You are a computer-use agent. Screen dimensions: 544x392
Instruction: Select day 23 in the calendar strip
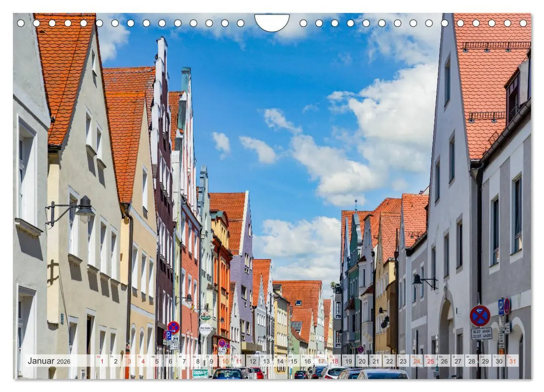(403, 361)
